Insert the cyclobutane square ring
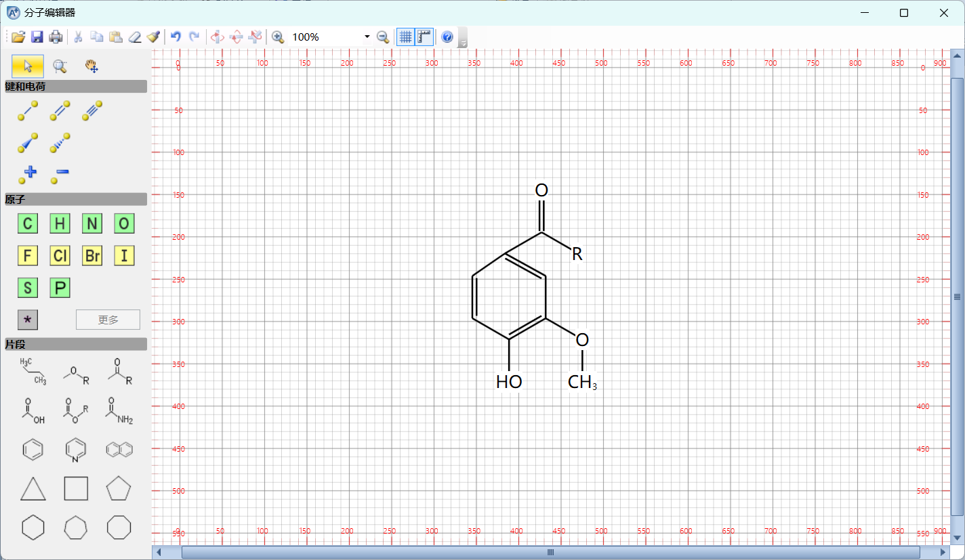The image size is (965, 560). [x=76, y=488]
